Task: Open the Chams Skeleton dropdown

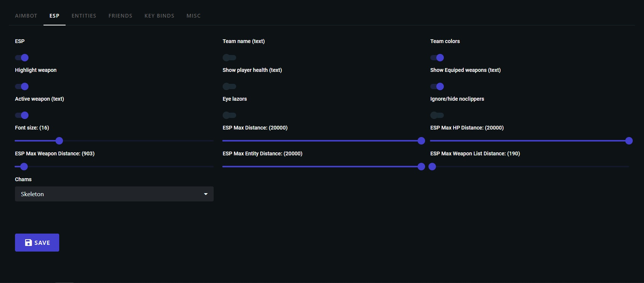Action: click(114, 194)
